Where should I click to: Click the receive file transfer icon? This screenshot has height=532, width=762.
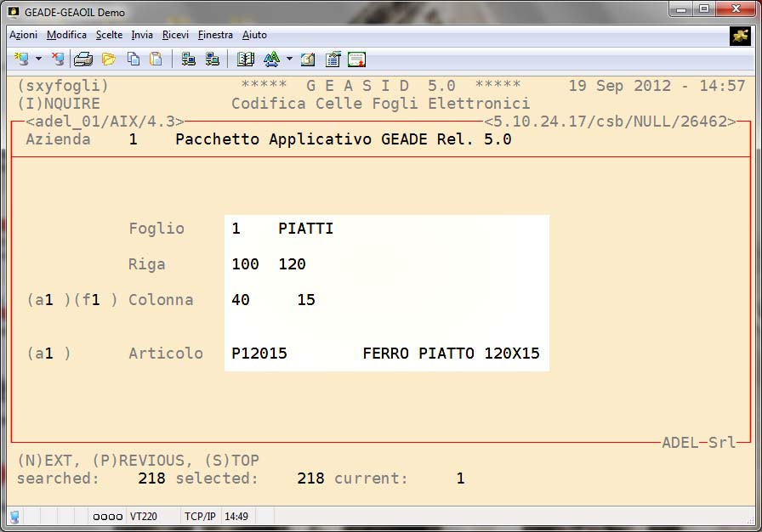pyautogui.click(x=213, y=59)
